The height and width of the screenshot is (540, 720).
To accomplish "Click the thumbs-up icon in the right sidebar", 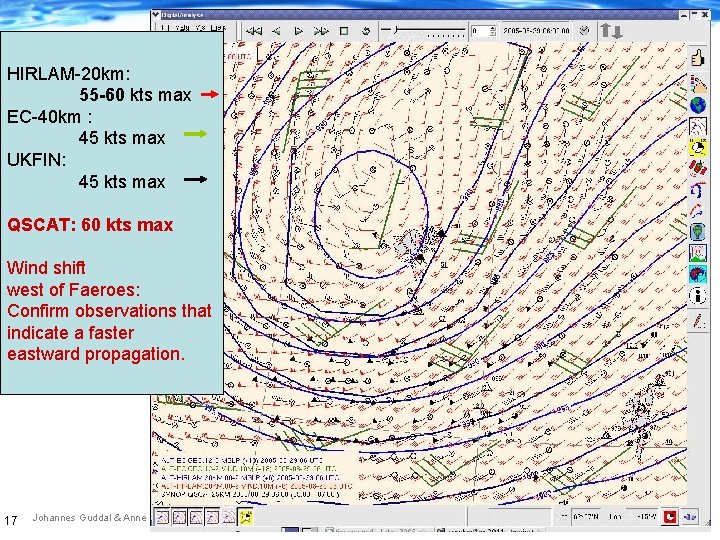I will 698,58.
